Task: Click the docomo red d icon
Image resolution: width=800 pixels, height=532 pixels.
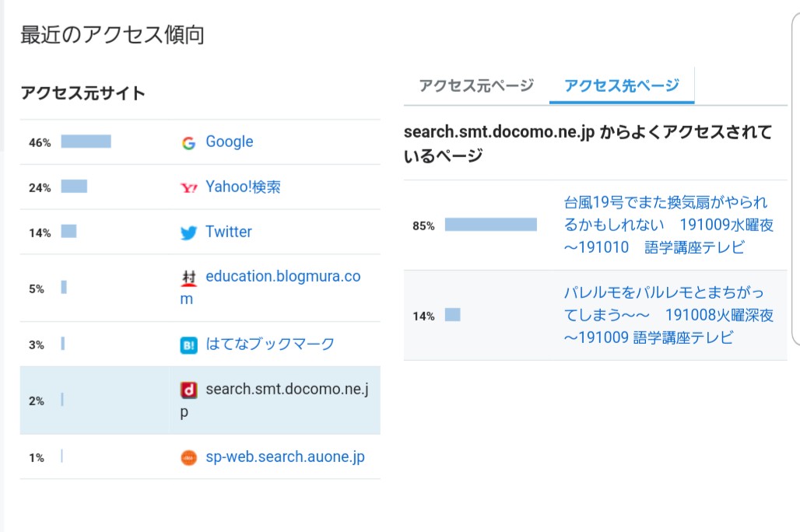Action: click(x=188, y=390)
